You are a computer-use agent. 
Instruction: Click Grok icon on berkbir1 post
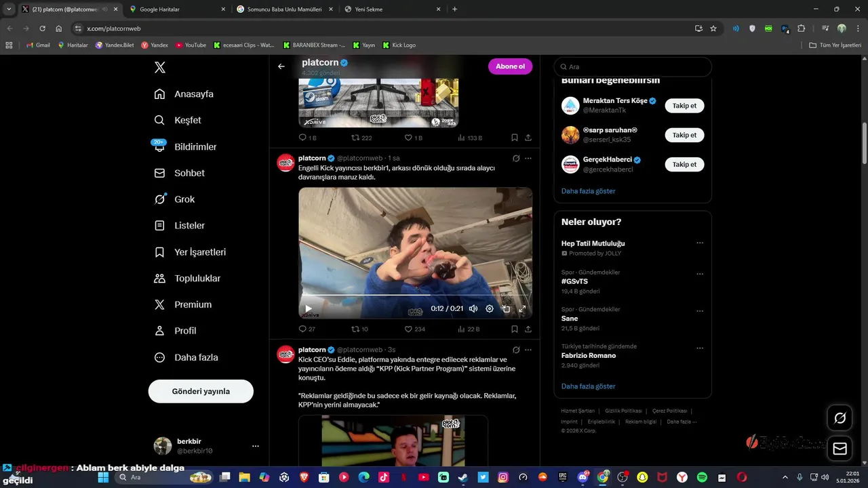click(516, 158)
